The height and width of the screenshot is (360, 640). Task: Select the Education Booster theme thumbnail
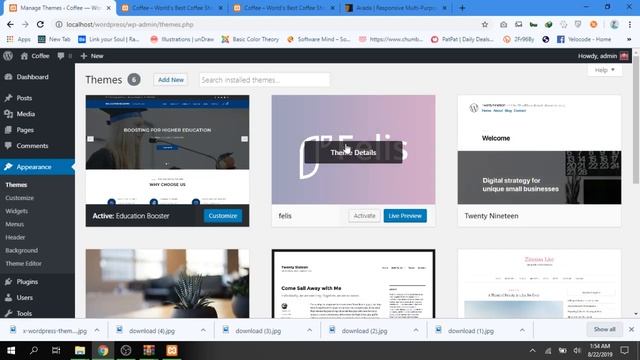coord(167,150)
